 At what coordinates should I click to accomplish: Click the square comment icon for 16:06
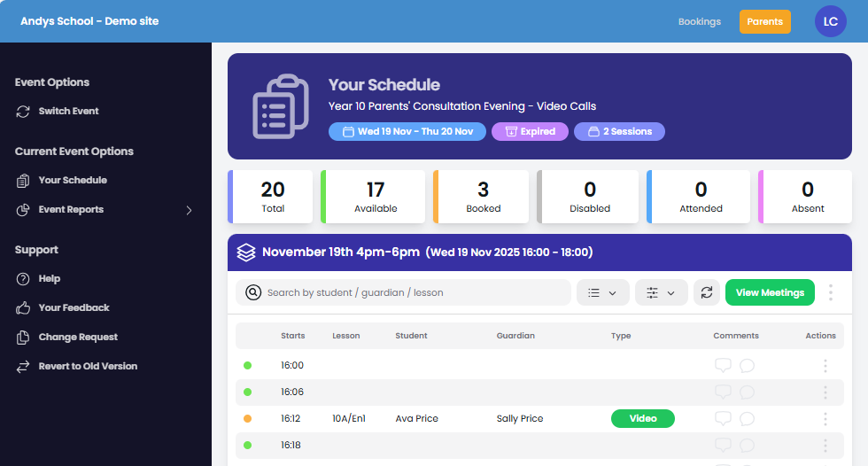pos(723,392)
